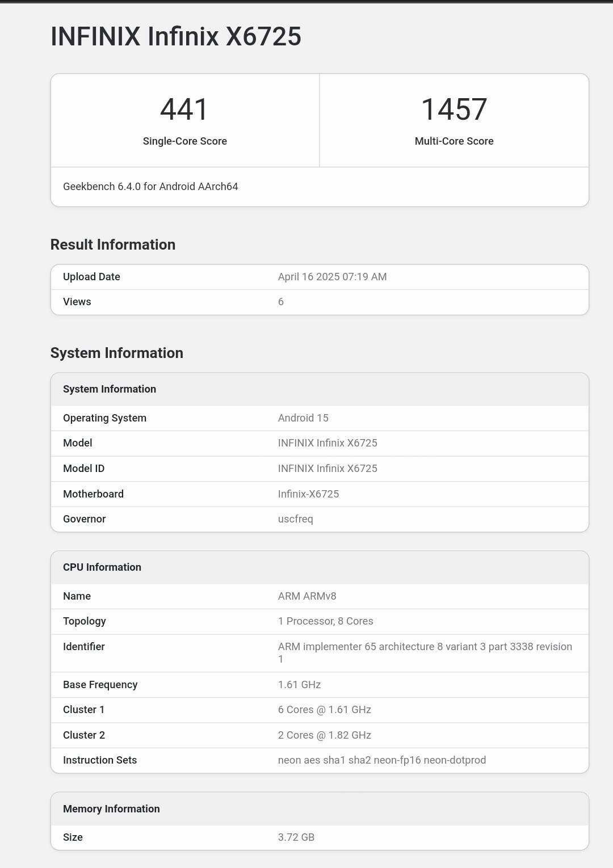Click the Upload Date label
Viewport: 613px width, 868px height.
(x=91, y=277)
